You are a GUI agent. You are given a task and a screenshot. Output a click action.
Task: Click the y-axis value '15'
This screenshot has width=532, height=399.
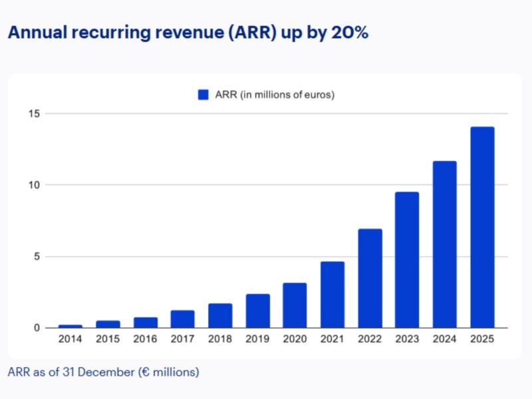[35, 114]
